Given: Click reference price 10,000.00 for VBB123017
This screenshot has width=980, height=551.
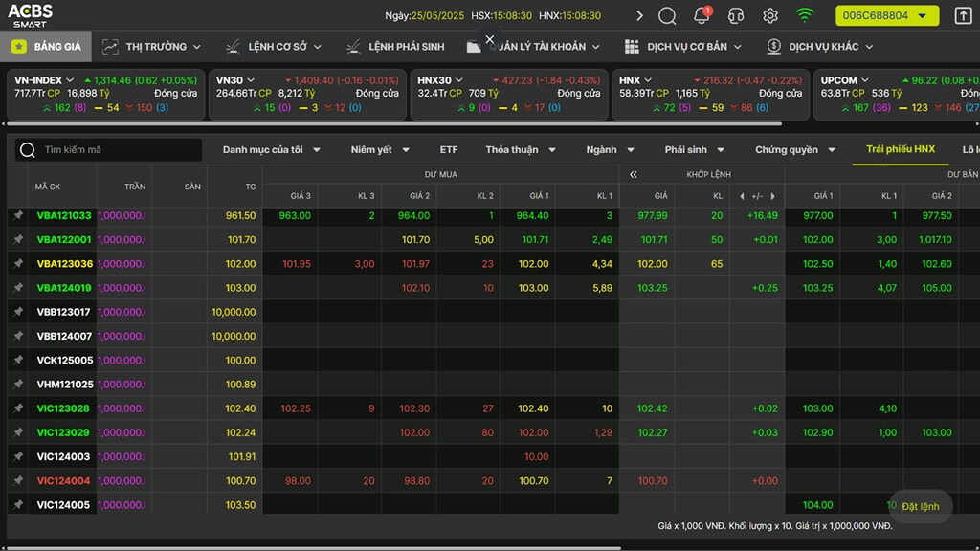Looking at the screenshot, I should [x=234, y=313].
